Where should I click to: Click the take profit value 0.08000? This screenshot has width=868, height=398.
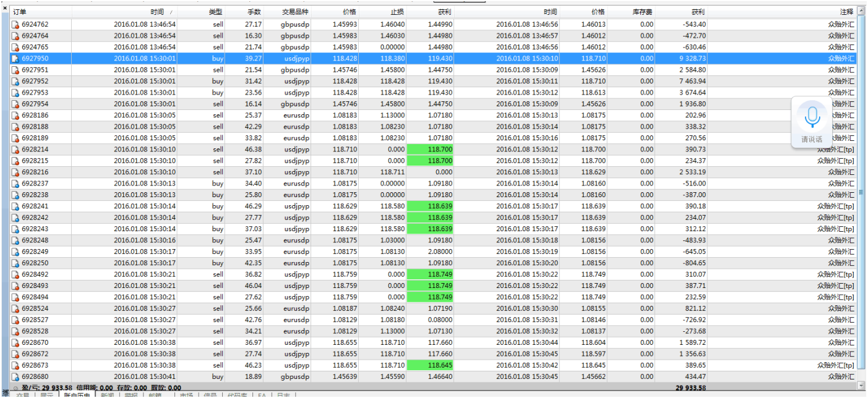point(439,320)
